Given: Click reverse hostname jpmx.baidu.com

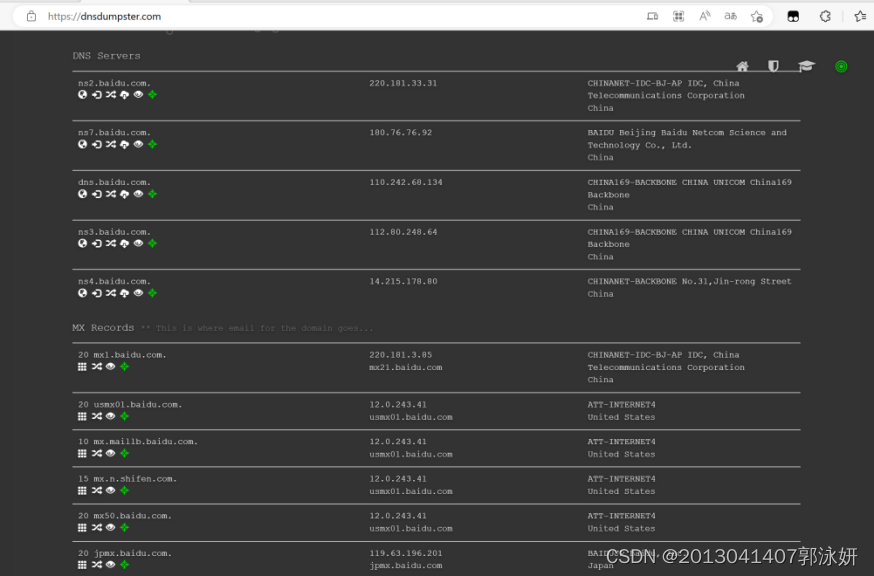Looking at the screenshot, I should [406, 565].
